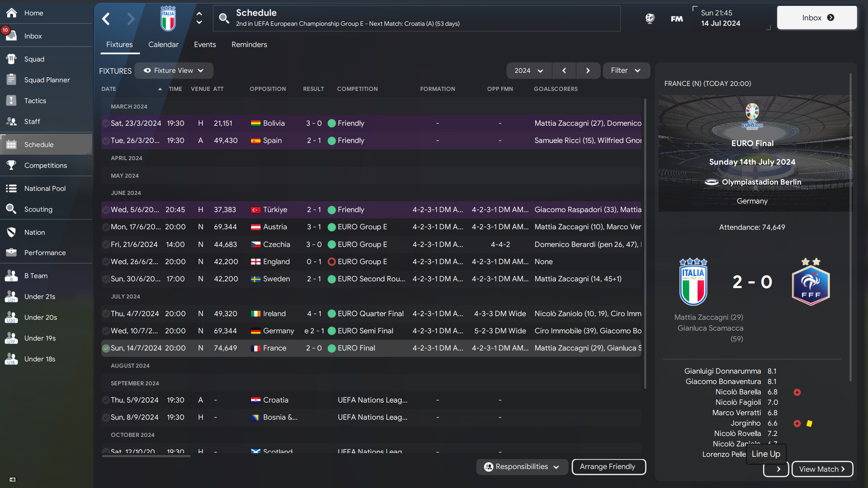Screen dimensions: 868x488
Task: Toggle the checkmark on the Ireland fixture row
Action: (x=106, y=313)
